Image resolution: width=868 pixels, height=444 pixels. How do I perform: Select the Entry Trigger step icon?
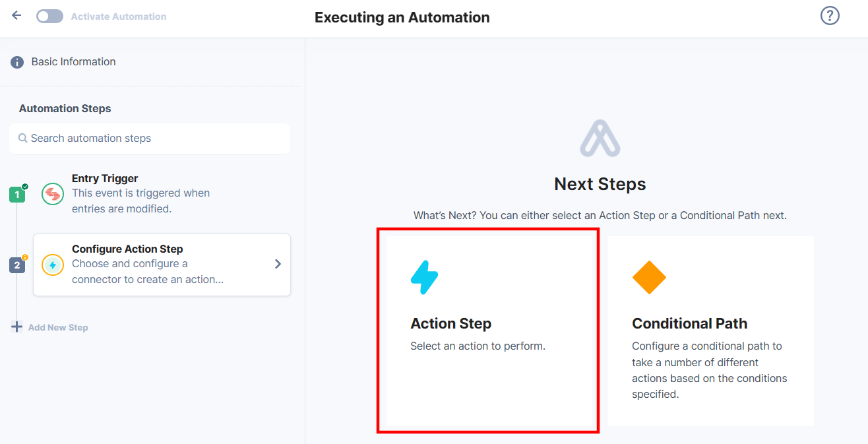pos(53,194)
